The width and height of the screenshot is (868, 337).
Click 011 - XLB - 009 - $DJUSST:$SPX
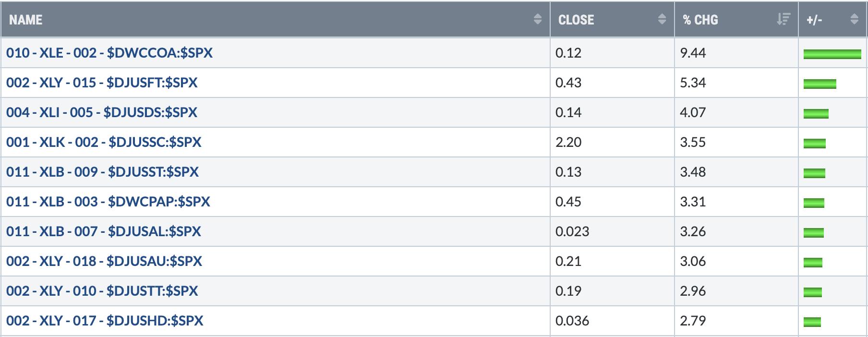(102, 172)
